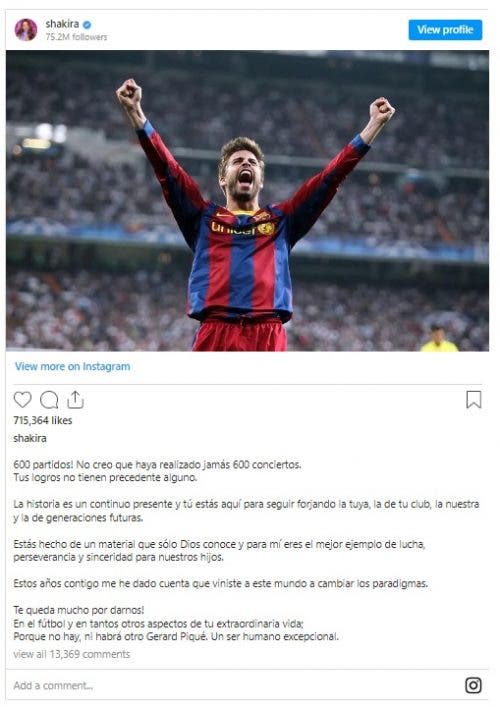
Task: Like the post with the heart icon
Action: pos(23,400)
